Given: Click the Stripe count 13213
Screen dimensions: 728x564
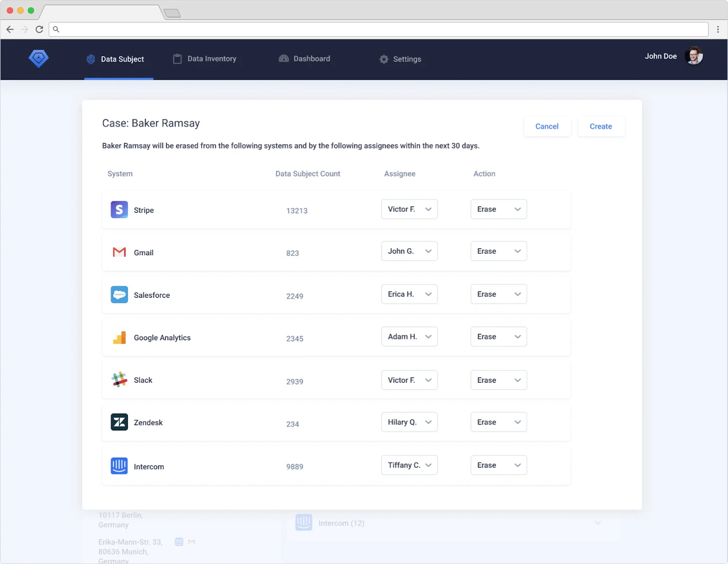Looking at the screenshot, I should 297,211.
